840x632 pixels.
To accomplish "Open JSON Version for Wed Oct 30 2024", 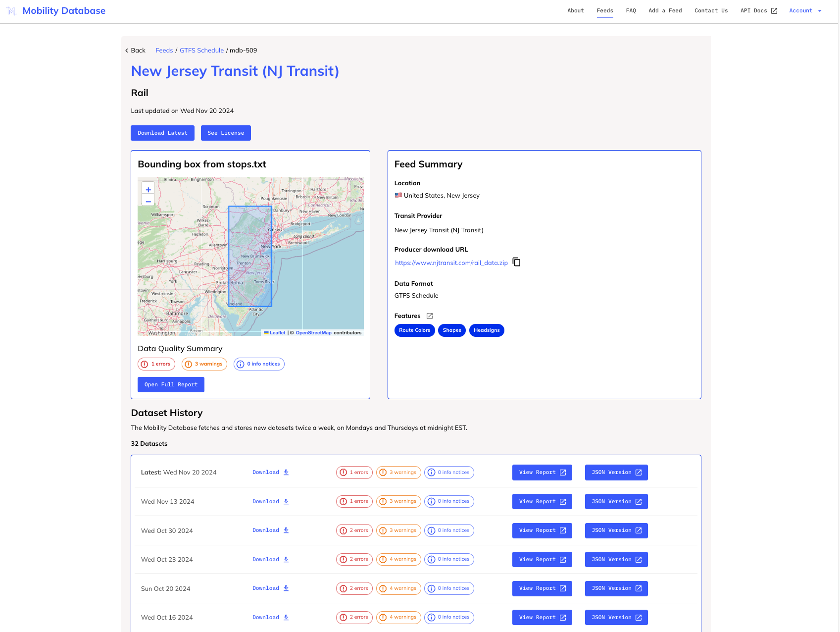I will coord(616,530).
